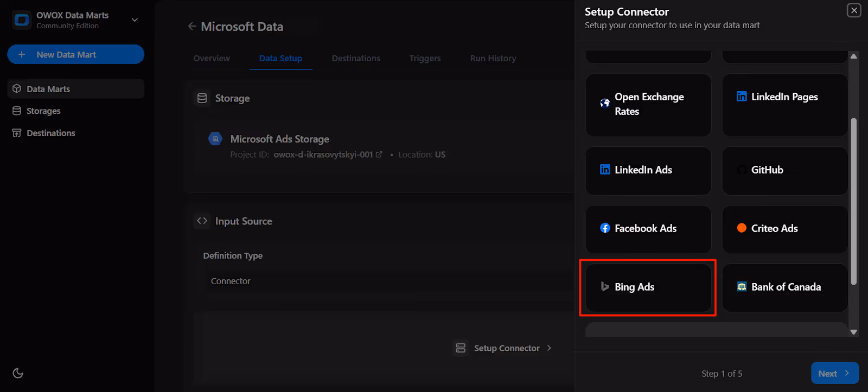The width and height of the screenshot is (868, 392).
Task: Select the Criteo Ads connector
Action: pos(785,229)
